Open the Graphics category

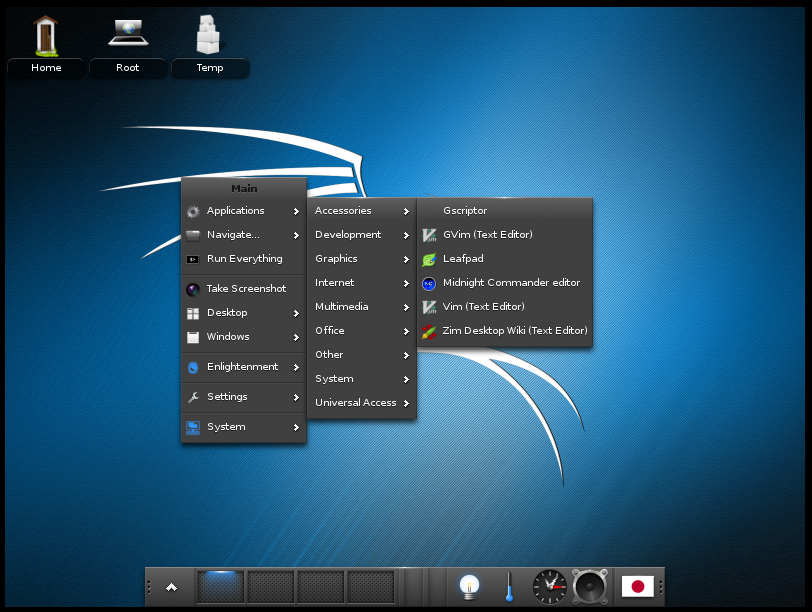[x=362, y=259]
